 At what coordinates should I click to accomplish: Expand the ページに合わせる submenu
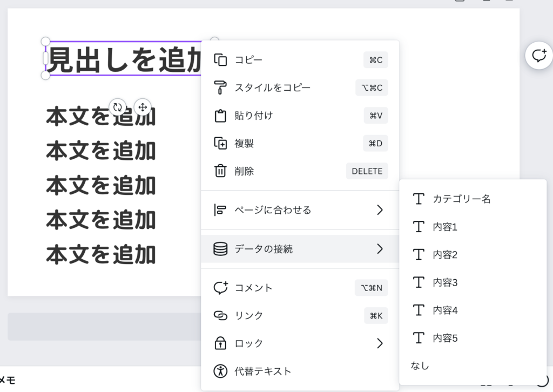[379, 210]
